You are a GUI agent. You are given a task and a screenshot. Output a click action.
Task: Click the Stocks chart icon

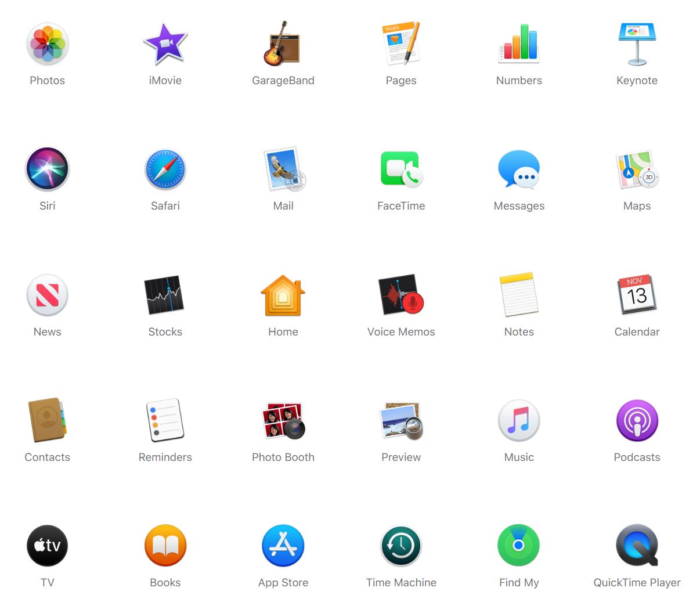click(x=164, y=295)
